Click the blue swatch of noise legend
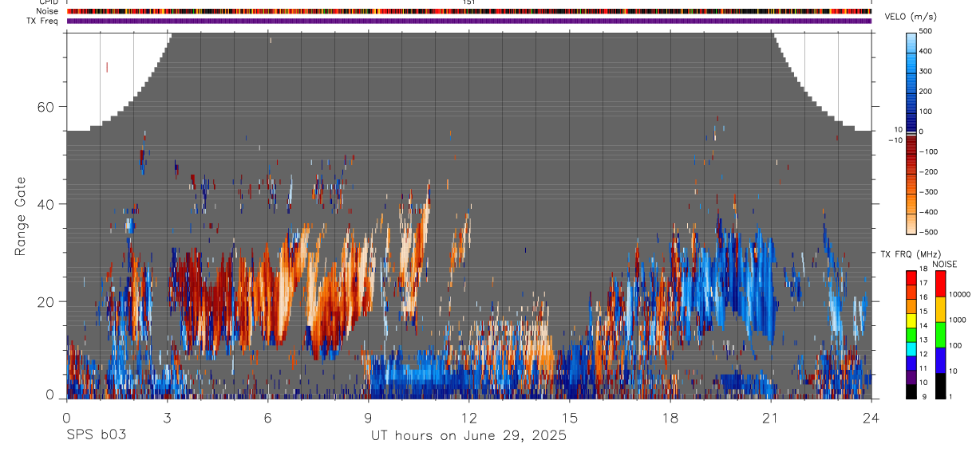980x452 pixels. (940, 360)
